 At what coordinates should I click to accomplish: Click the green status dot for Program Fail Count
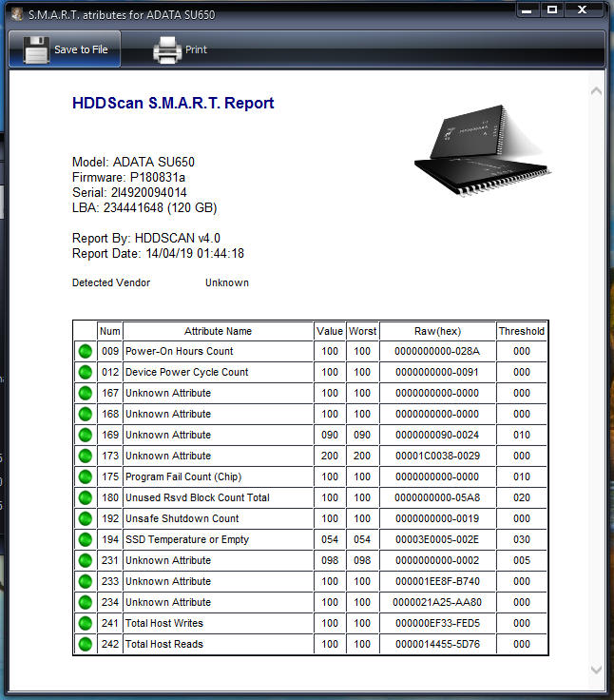click(x=86, y=476)
